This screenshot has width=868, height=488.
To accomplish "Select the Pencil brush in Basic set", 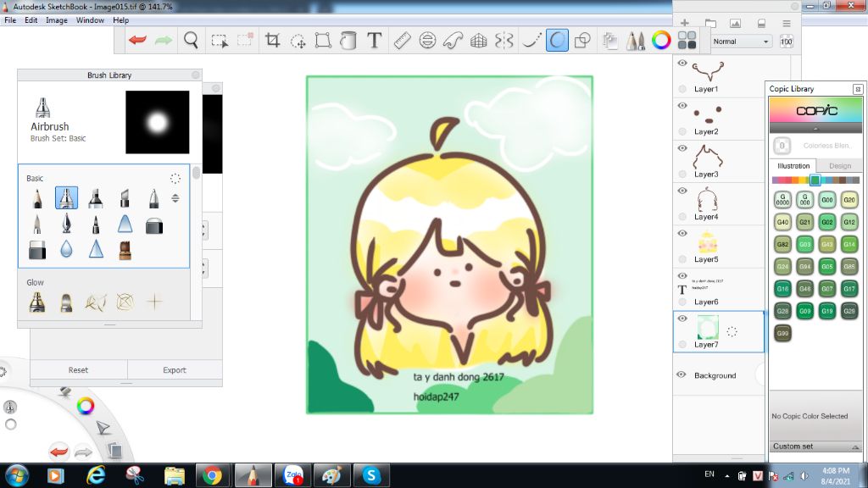I will [x=37, y=198].
